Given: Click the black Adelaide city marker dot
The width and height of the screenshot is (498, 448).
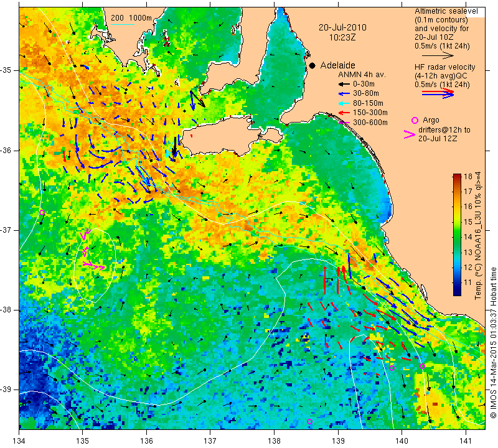Looking at the screenshot, I should tap(312, 65).
